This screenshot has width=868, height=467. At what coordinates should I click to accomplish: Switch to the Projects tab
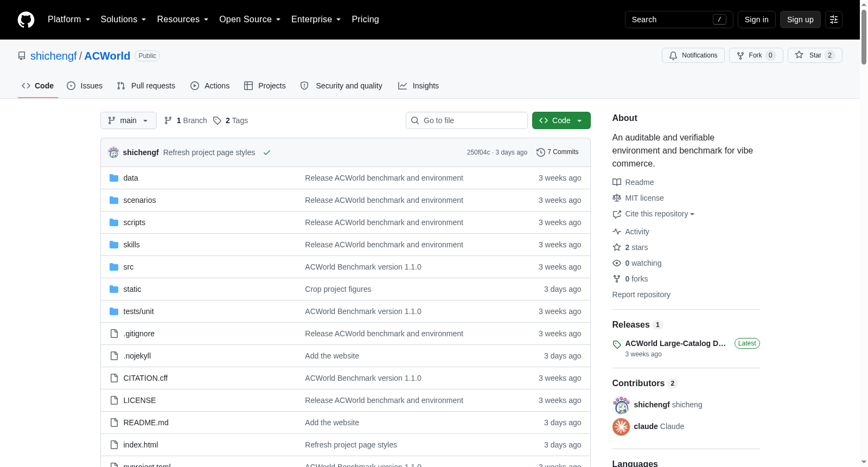265,86
